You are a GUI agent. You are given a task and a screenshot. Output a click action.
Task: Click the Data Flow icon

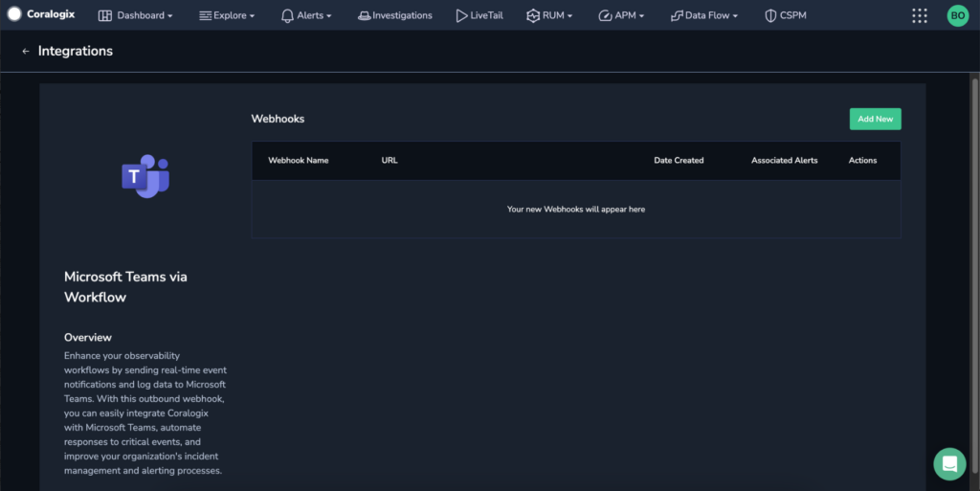677,15
